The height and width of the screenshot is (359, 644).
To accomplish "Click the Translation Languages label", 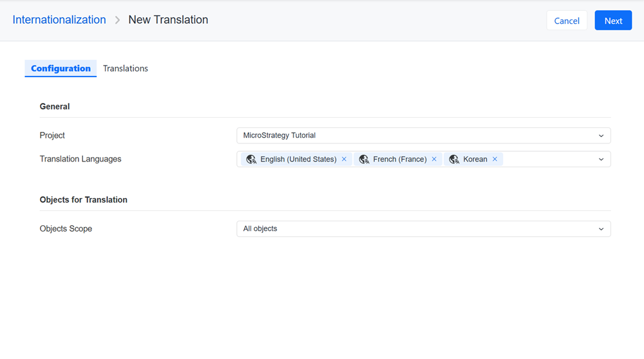I will coord(80,159).
